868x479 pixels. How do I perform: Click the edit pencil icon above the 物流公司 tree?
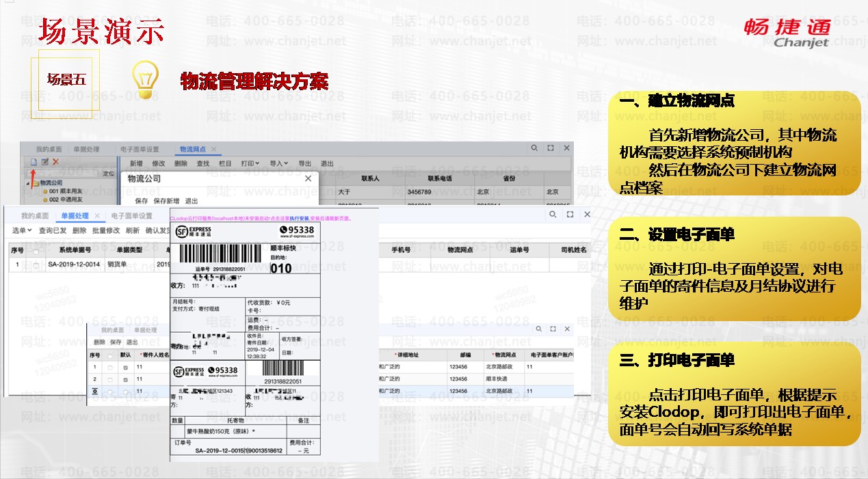pyautogui.click(x=44, y=162)
